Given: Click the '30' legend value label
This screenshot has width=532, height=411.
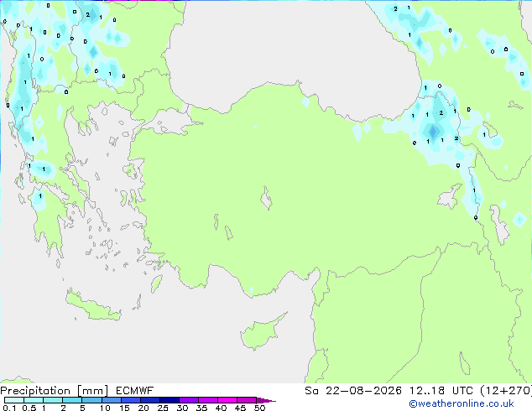Looking at the screenshot, I should 182,408.
